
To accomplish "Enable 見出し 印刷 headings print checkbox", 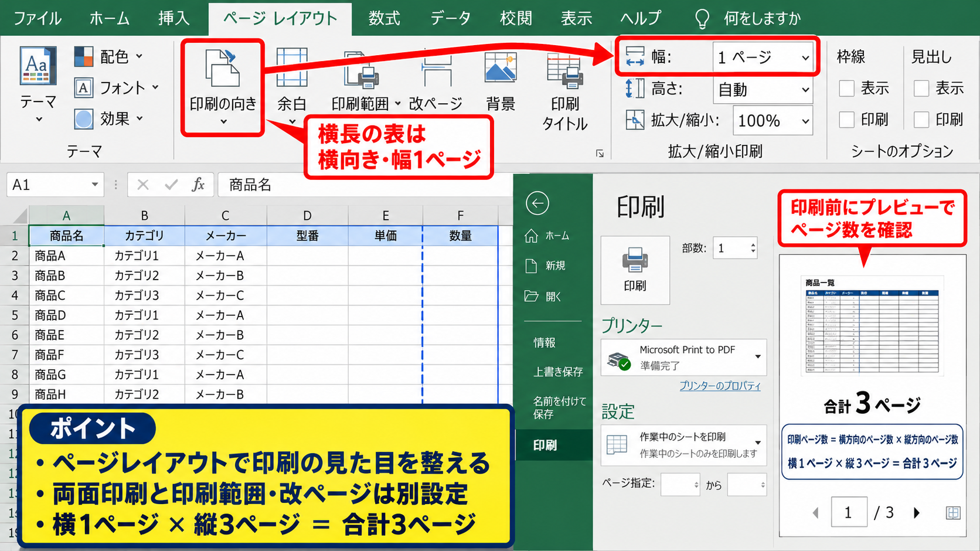I will tap(921, 120).
